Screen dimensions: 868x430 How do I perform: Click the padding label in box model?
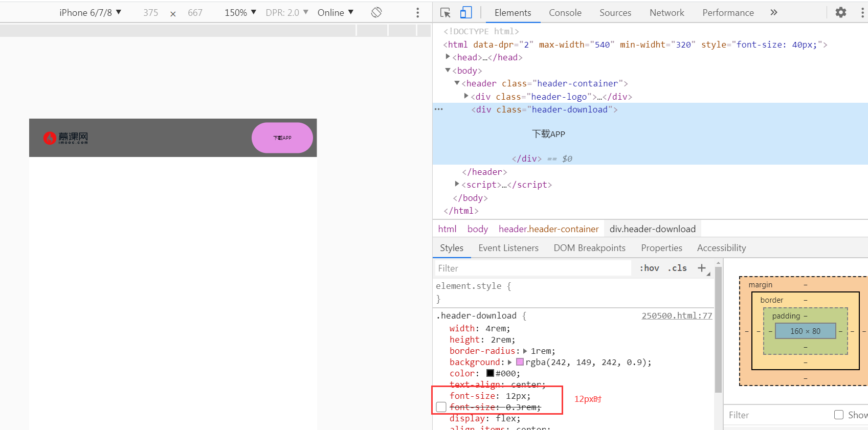[786, 316]
